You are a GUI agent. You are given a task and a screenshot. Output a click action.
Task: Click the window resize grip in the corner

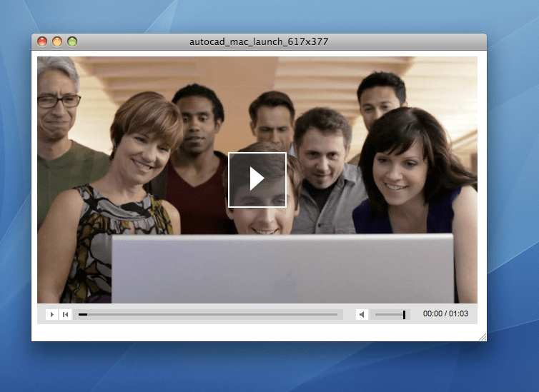click(483, 337)
